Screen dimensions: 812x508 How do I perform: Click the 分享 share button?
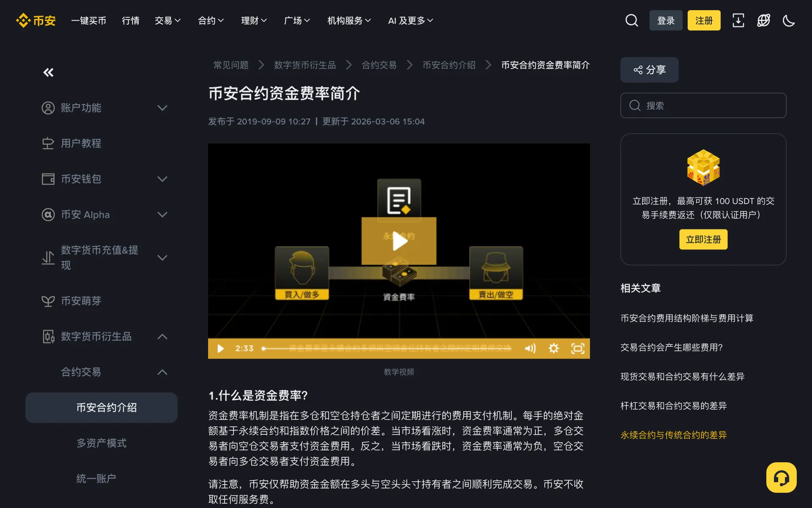(x=649, y=70)
